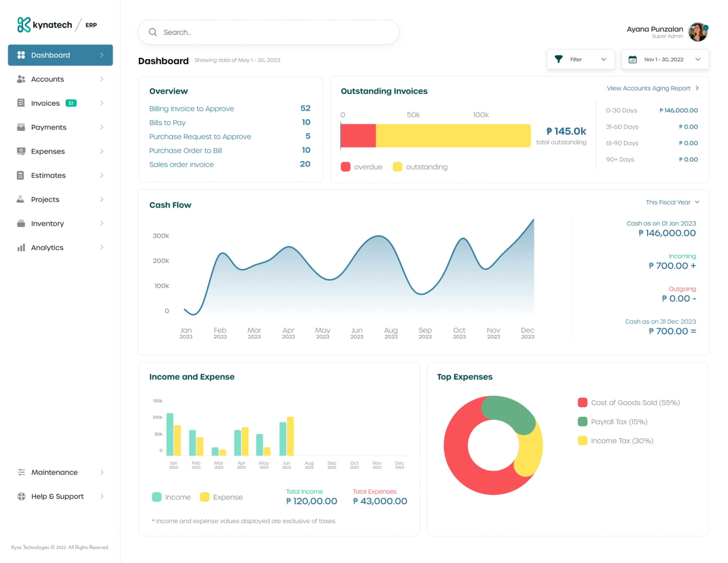Expand This Fiscal Year dropdown
The width and height of the screenshot is (728, 563).
pos(672,202)
